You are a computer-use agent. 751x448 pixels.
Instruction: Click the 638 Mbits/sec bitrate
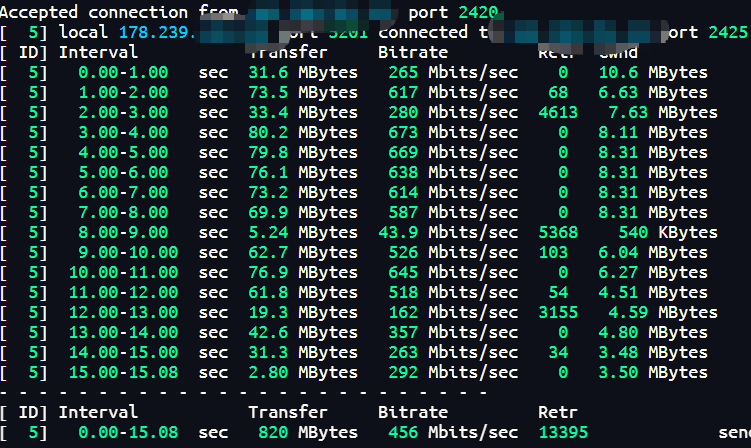tap(453, 172)
